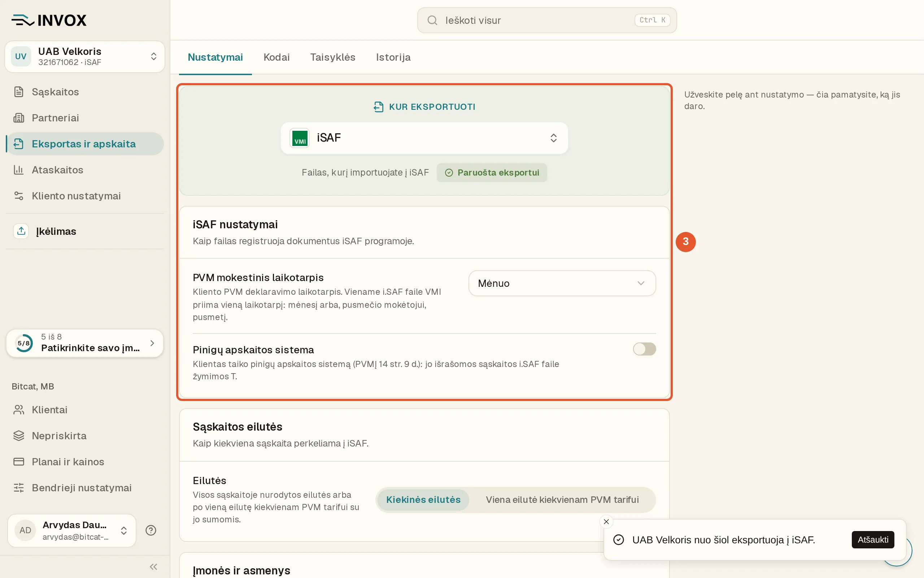The image size is (924, 578).
Task: Expand the Arvydas Dau... account menu
Action: click(72, 530)
